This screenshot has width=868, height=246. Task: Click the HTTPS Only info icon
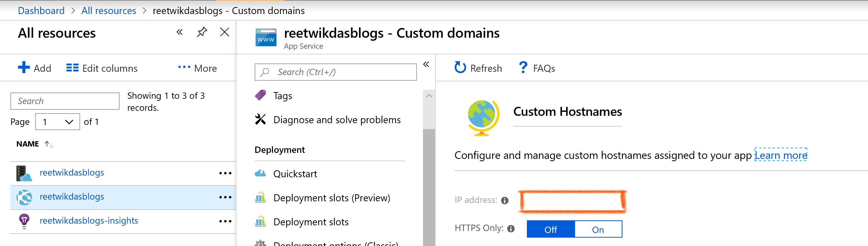tap(511, 229)
